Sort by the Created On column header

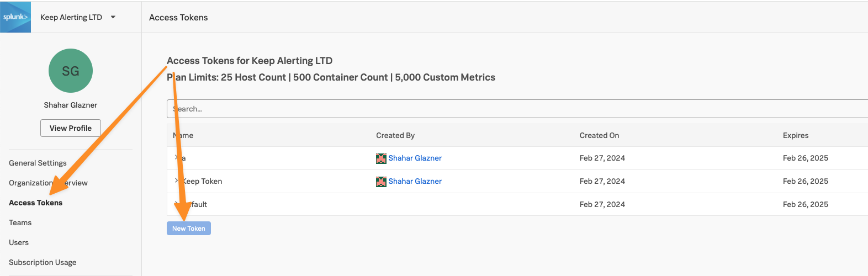point(599,135)
